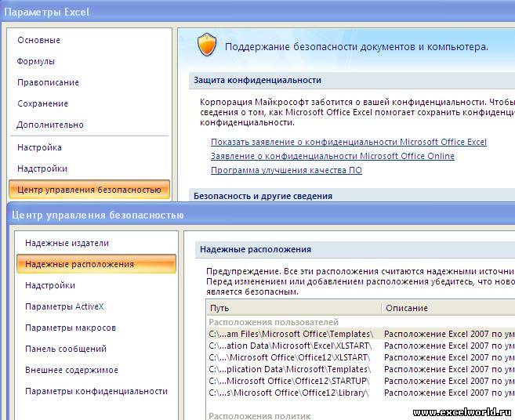Click description of the Office12\Library\ row
Viewport: 515px width, 420px height.
(449, 393)
